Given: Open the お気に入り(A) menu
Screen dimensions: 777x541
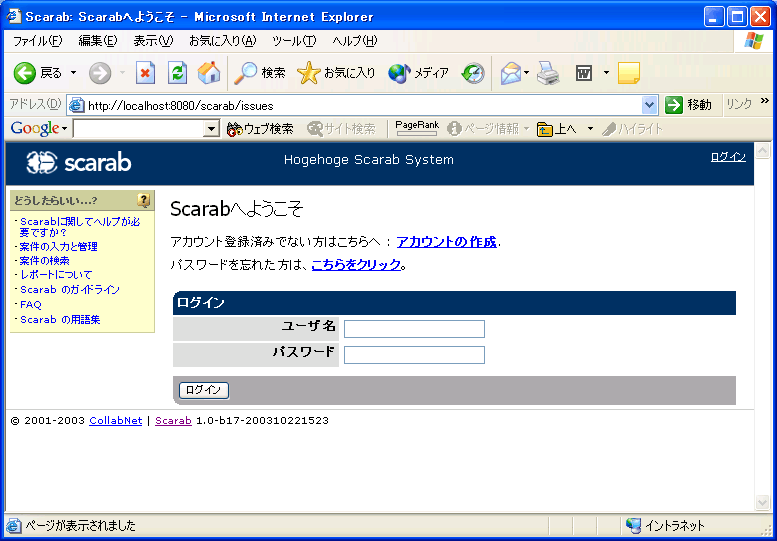Looking at the screenshot, I should tap(222, 41).
